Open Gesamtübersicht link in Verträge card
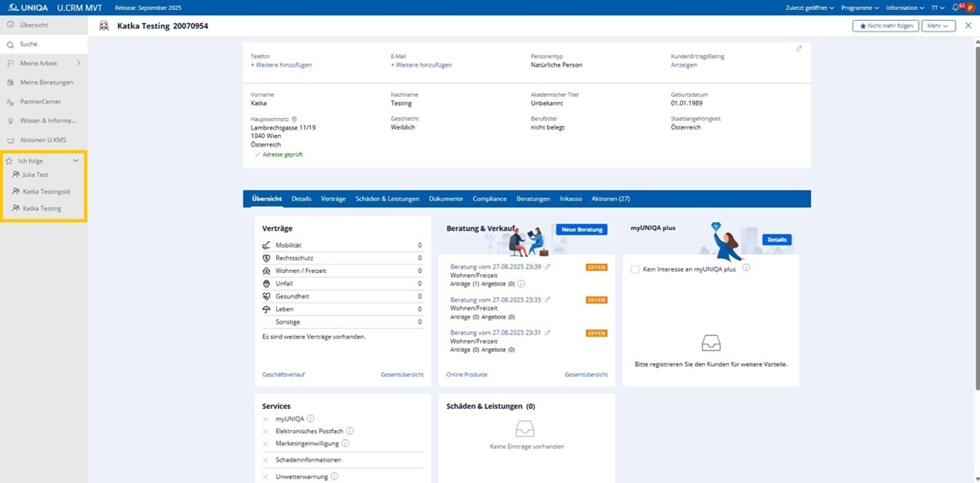Image resolution: width=980 pixels, height=483 pixels. tap(402, 374)
